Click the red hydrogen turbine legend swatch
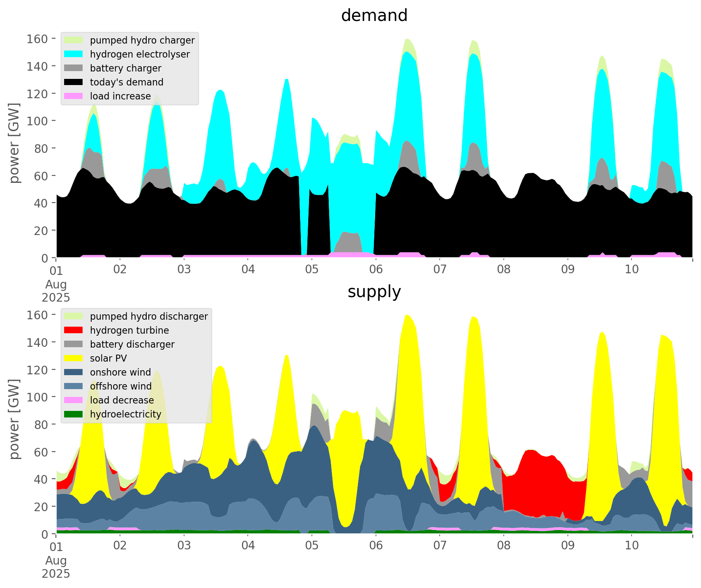This screenshot has height=588, width=701. tap(74, 330)
